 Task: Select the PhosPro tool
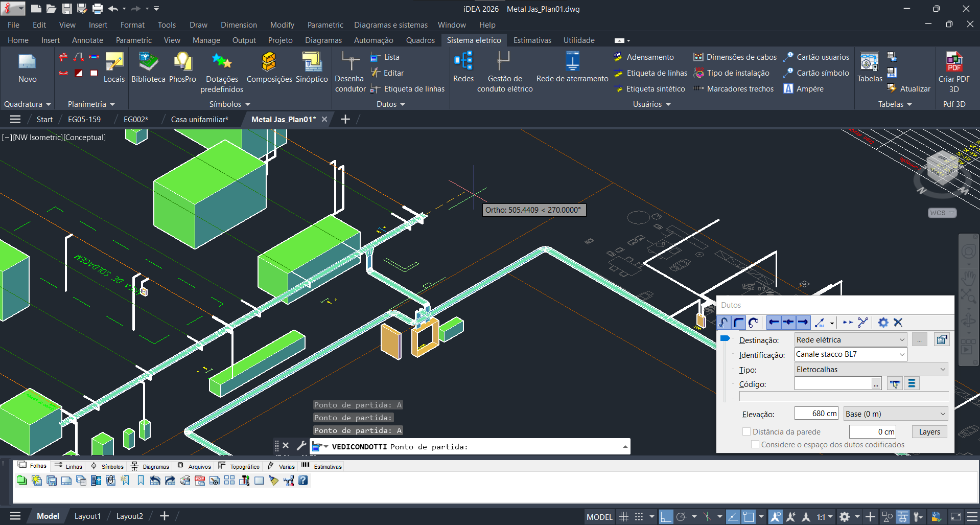pos(182,68)
